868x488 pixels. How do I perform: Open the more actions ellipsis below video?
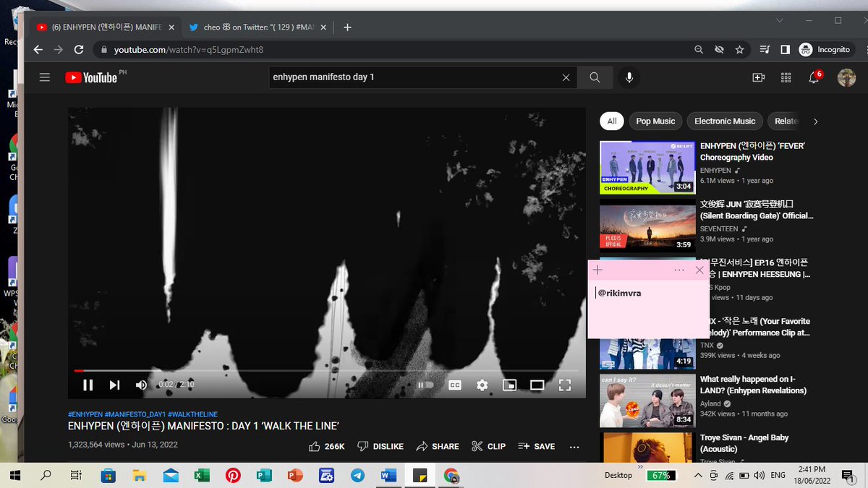[574, 447]
